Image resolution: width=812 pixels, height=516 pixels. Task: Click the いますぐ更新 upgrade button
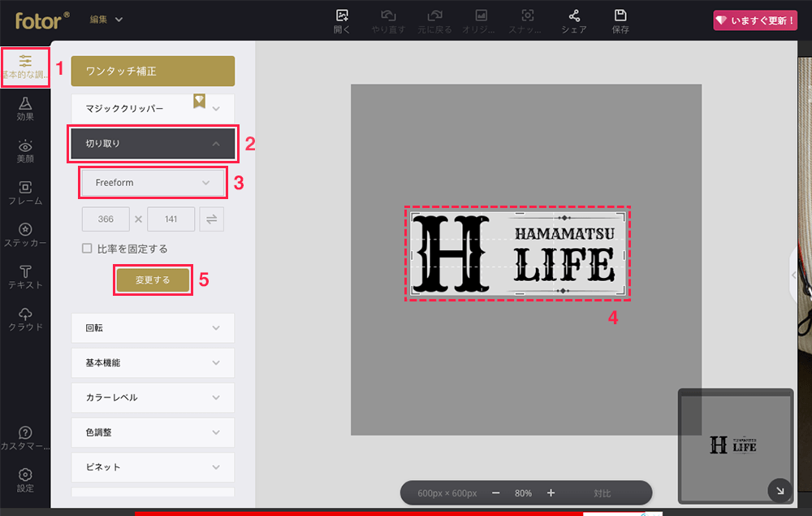[755, 21]
